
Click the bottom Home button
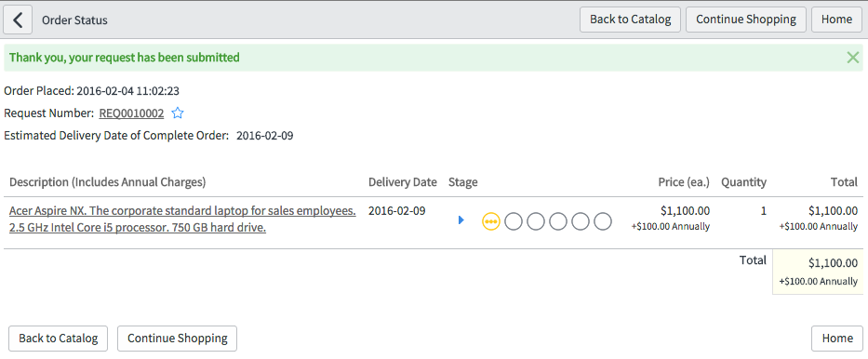[836, 339]
